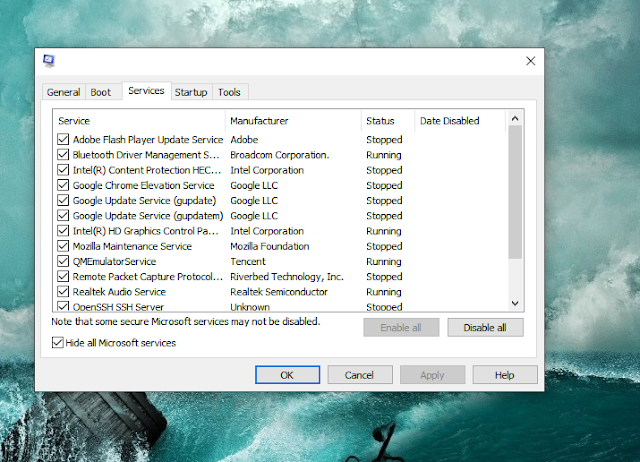Click the services list scrollbar thumb
The height and width of the screenshot is (462, 640).
(x=515, y=192)
